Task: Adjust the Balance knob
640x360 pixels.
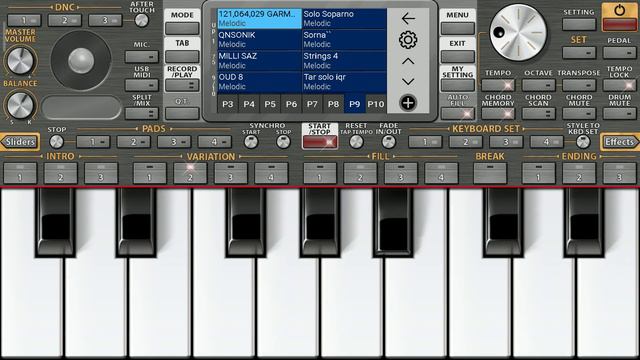Action: pyautogui.click(x=20, y=105)
